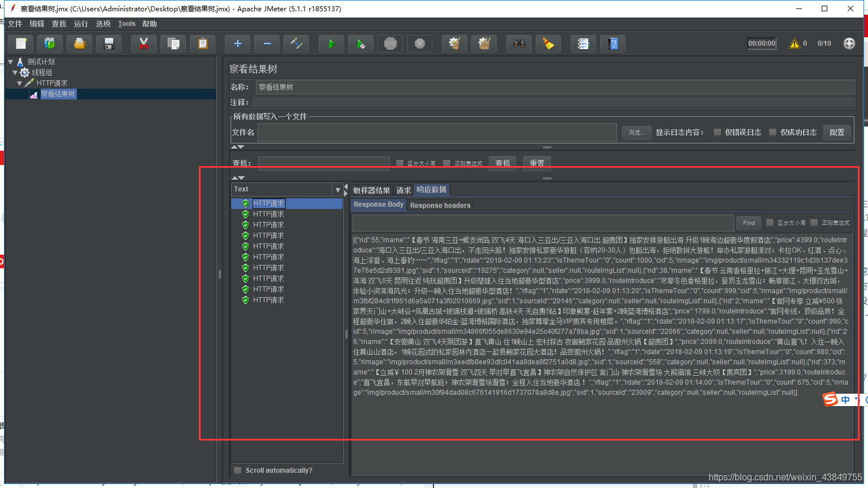Viewport: 868px width, 488px height.
Task: Click the 名称 name input field
Action: click(555, 87)
